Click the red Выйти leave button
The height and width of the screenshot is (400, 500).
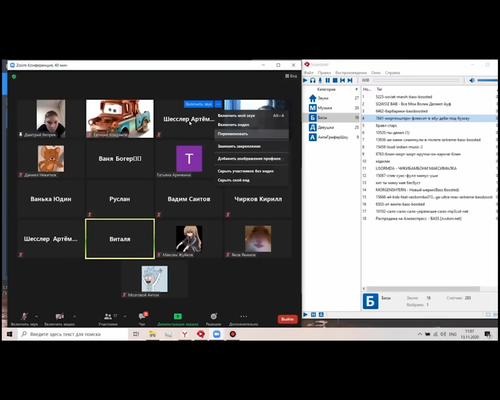[287, 319]
